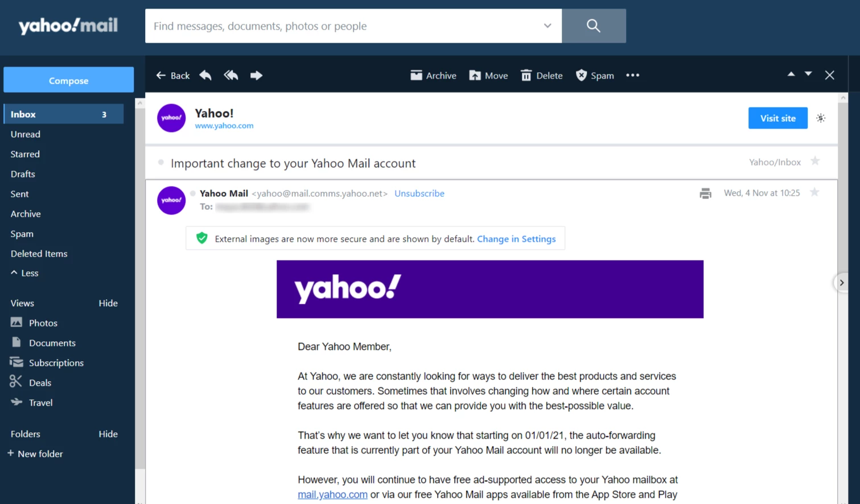Reply using the single arrow icon
Viewport: 860px width, 504px height.
205,75
